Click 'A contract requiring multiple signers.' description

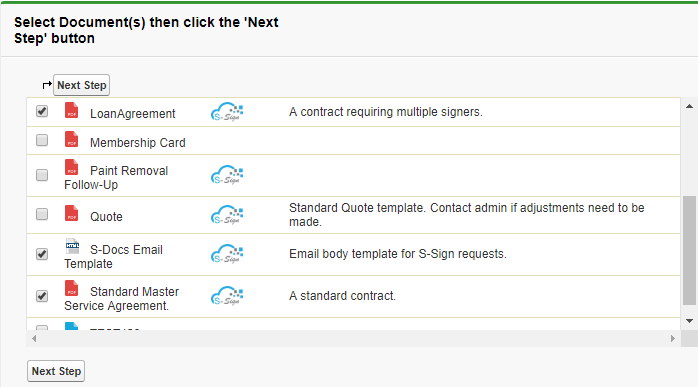(386, 112)
